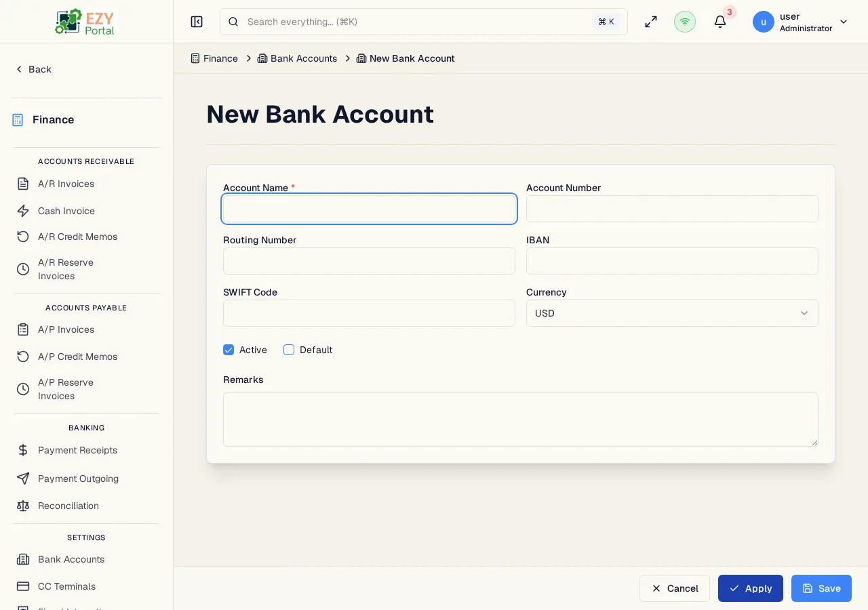Click the user avatar circle
Image resolution: width=868 pixels, height=610 pixels.
click(764, 22)
